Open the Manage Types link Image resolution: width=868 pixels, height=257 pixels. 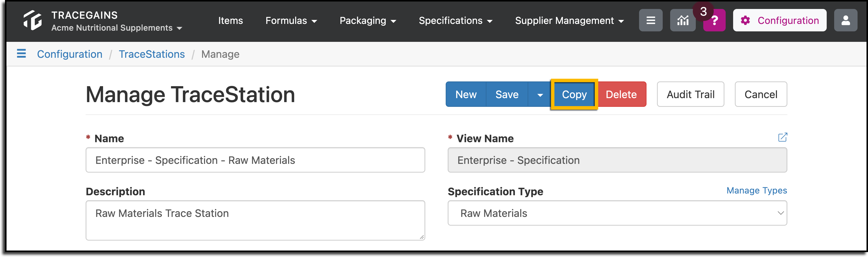[x=757, y=191]
